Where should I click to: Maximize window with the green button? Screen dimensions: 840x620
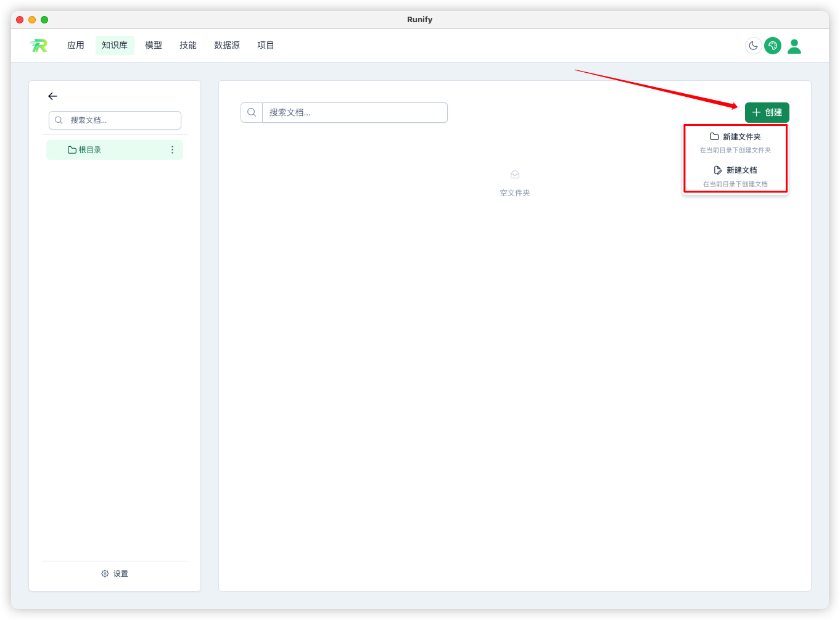[44, 20]
